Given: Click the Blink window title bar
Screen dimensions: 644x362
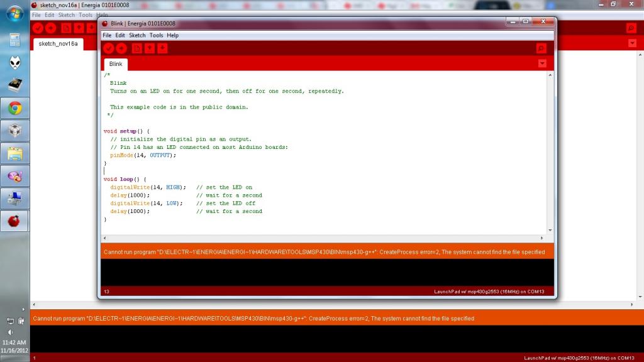Looking at the screenshot, I should pos(304,23).
